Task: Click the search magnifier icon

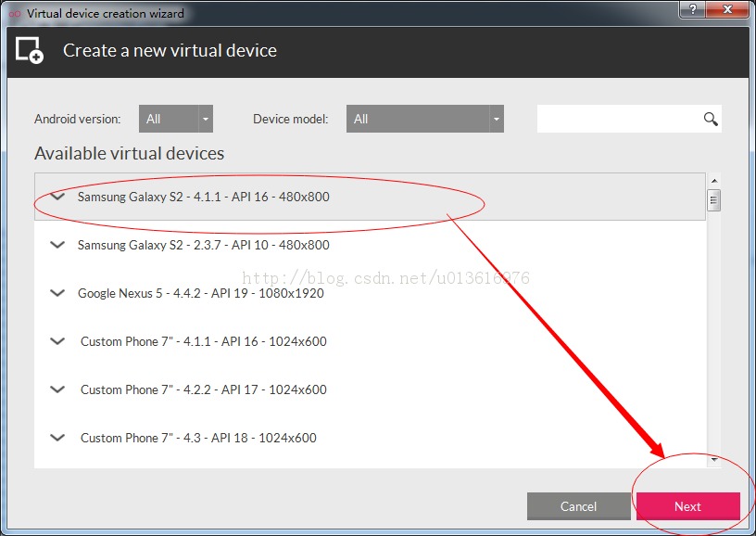Action: (711, 119)
